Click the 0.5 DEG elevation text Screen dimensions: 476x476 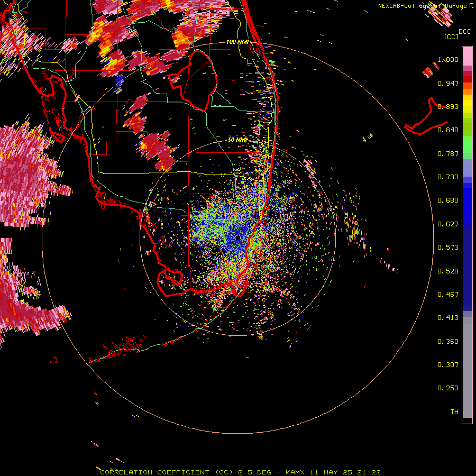[x=255, y=472]
